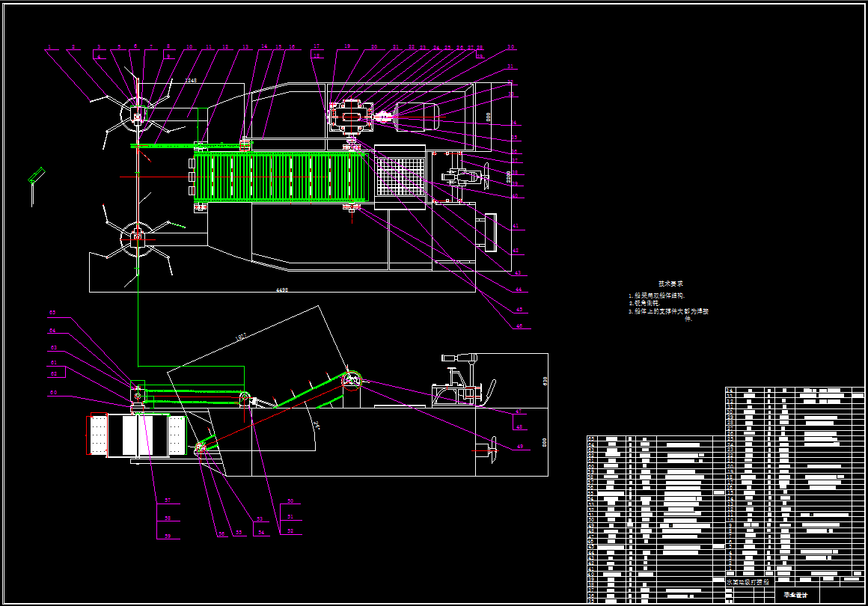Click callout label 16 above the top view
The width and height of the screenshot is (868, 606).
pyautogui.click(x=292, y=47)
